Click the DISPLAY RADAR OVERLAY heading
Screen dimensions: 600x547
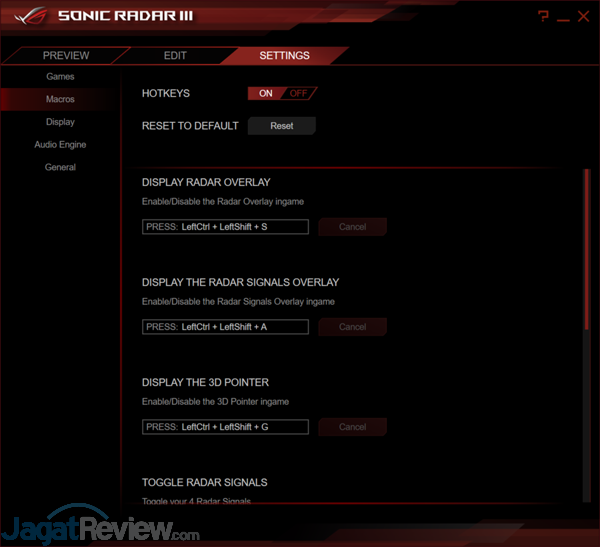pyautogui.click(x=206, y=182)
